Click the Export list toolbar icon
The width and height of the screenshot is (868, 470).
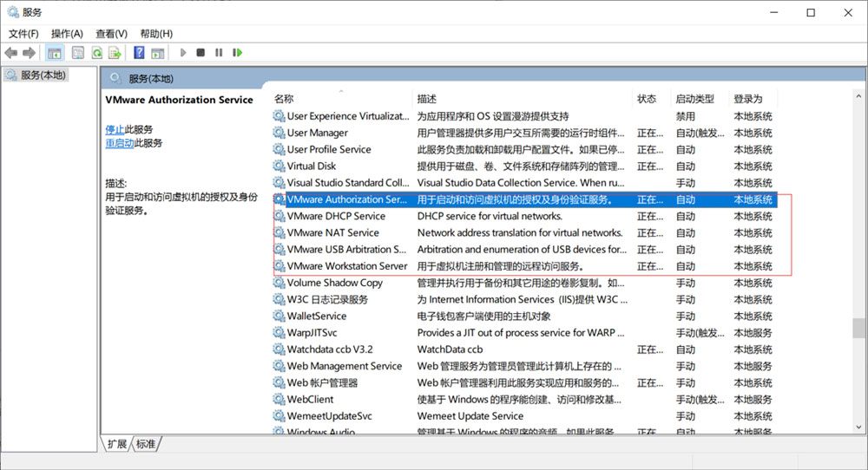tap(115, 53)
